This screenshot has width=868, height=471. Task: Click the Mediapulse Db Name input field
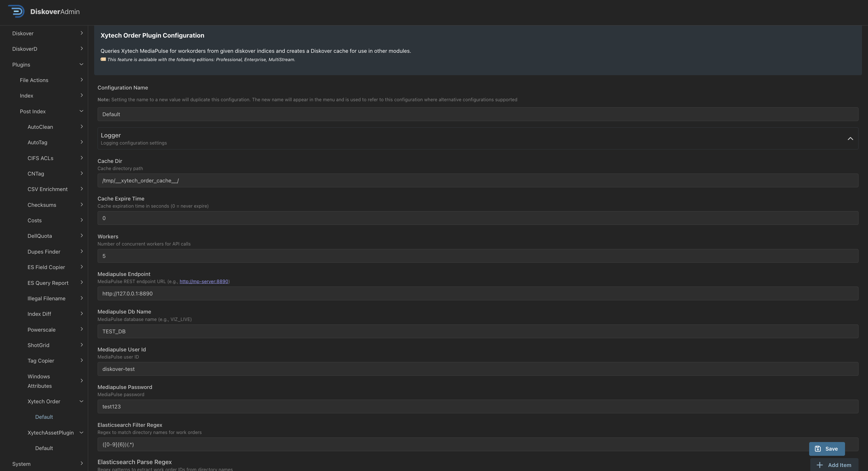point(478,332)
